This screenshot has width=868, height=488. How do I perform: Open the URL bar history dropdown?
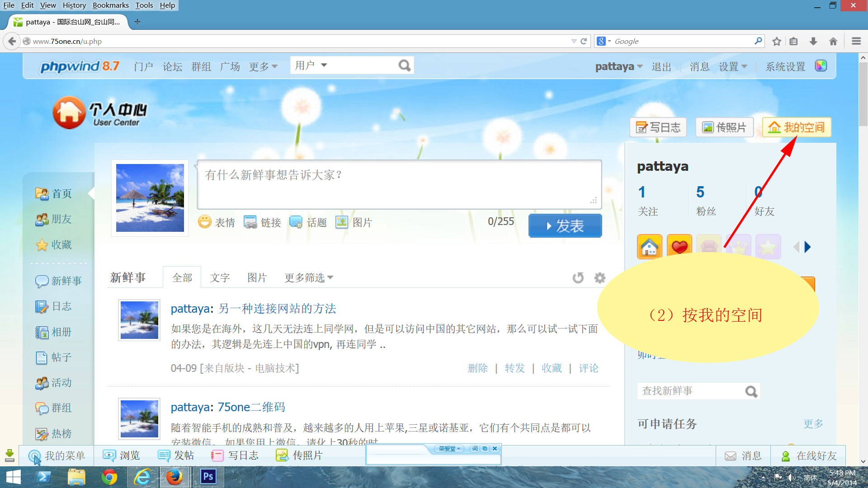click(574, 41)
